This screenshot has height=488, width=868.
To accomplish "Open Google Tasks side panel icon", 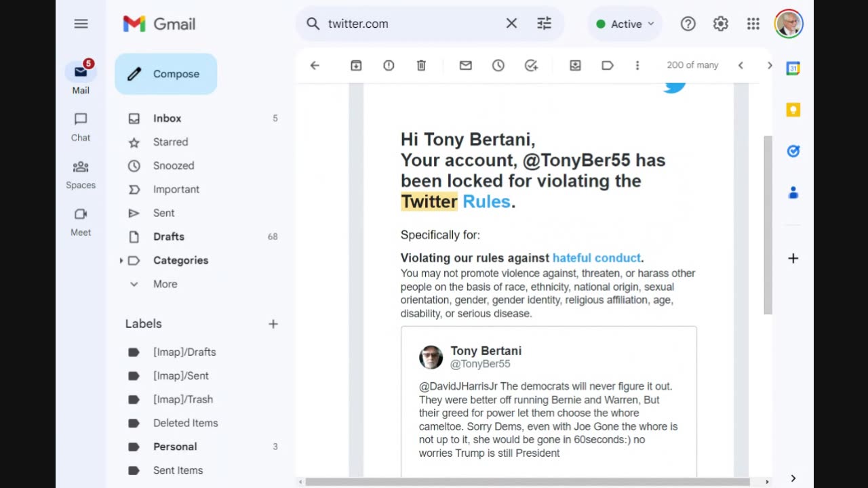I will coord(793,151).
